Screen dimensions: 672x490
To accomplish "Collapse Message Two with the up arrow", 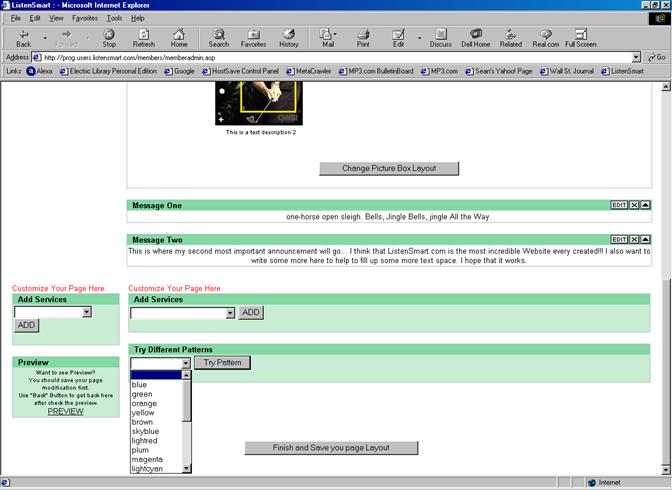I will [x=645, y=240].
